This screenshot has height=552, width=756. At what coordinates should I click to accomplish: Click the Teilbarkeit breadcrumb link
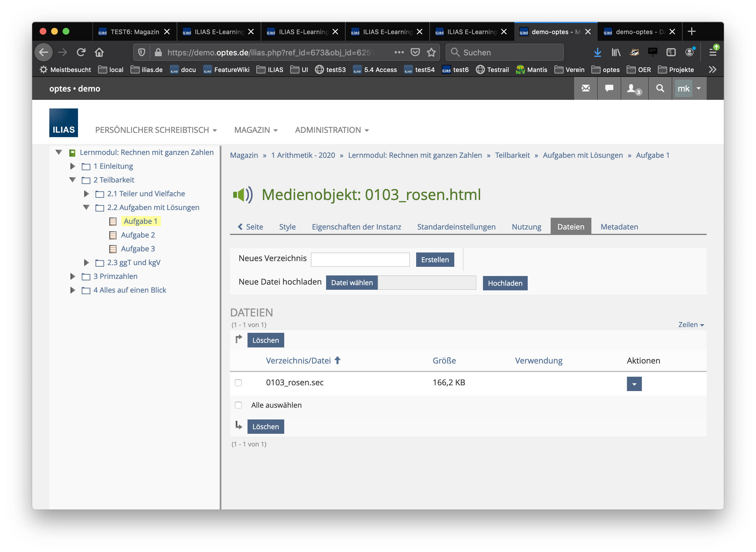point(512,155)
